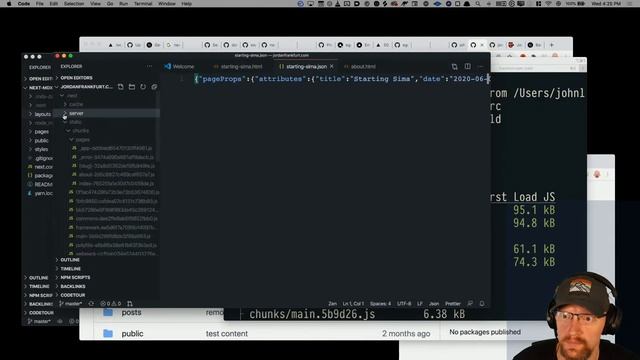Refresh the Explorer file tree
The height and width of the screenshot is (360, 640).
click(143, 87)
